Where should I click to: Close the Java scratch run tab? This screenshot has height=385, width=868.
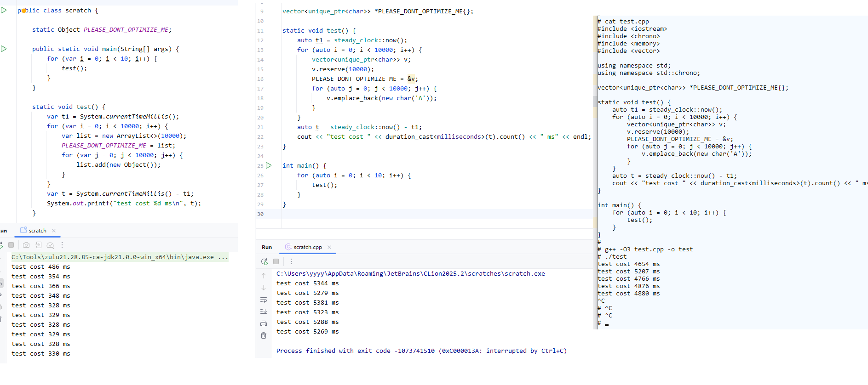[54, 231]
